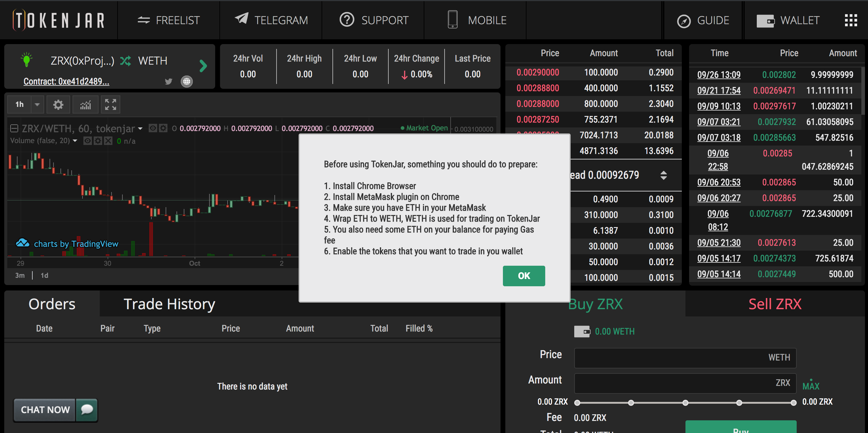The image size is (868, 433).
Task: Open Volume indicator settings gear
Action: point(98,141)
